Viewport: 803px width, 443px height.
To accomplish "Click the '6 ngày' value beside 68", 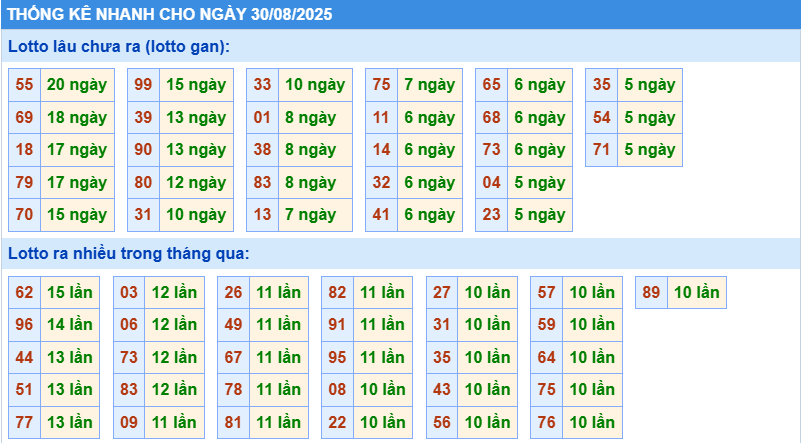I will pyautogui.click(x=540, y=117).
